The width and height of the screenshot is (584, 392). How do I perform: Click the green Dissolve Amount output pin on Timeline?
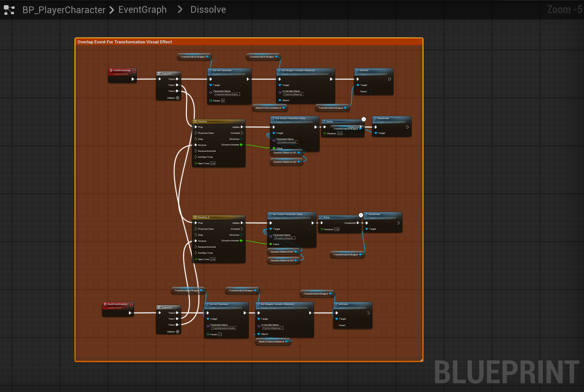[x=241, y=145]
